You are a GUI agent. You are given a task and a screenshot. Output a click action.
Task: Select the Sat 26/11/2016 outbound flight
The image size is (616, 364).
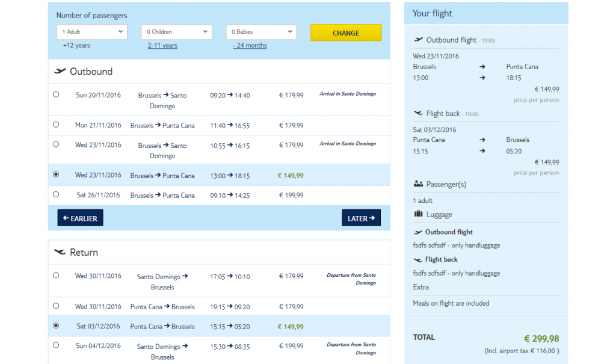pyautogui.click(x=56, y=194)
